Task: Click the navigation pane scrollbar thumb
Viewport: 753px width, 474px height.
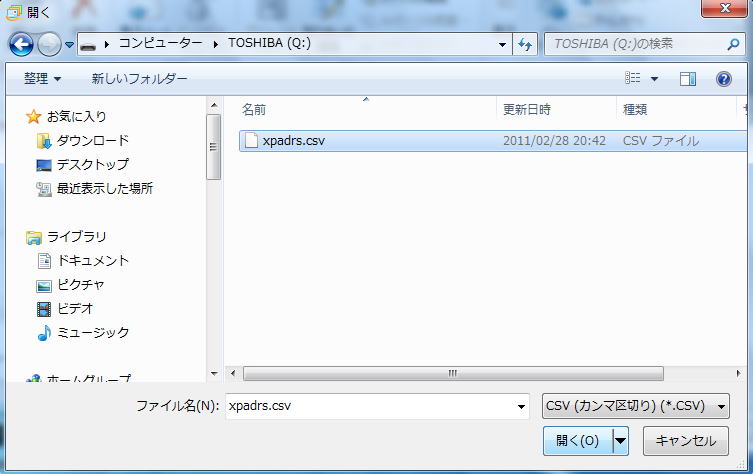Action: pos(214,146)
